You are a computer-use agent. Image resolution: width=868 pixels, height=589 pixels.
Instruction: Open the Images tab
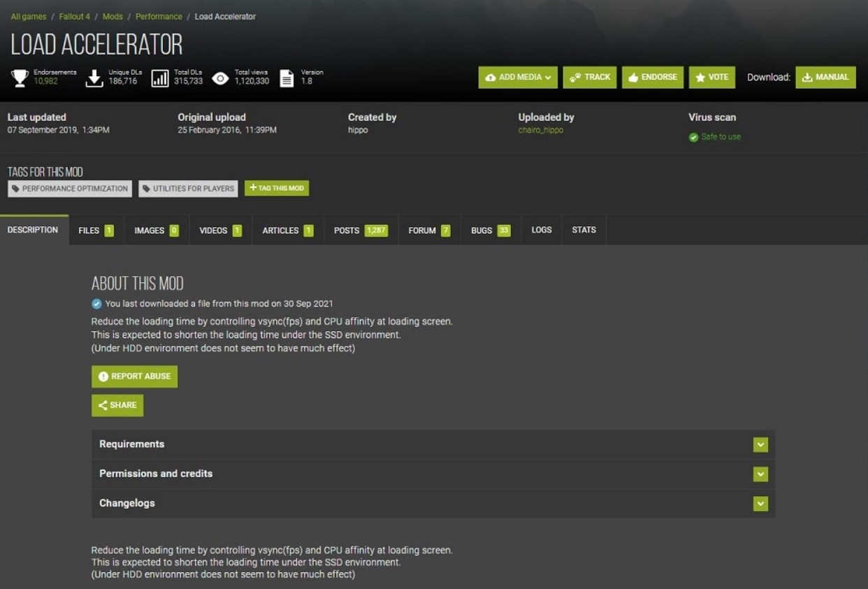point(157,230)
